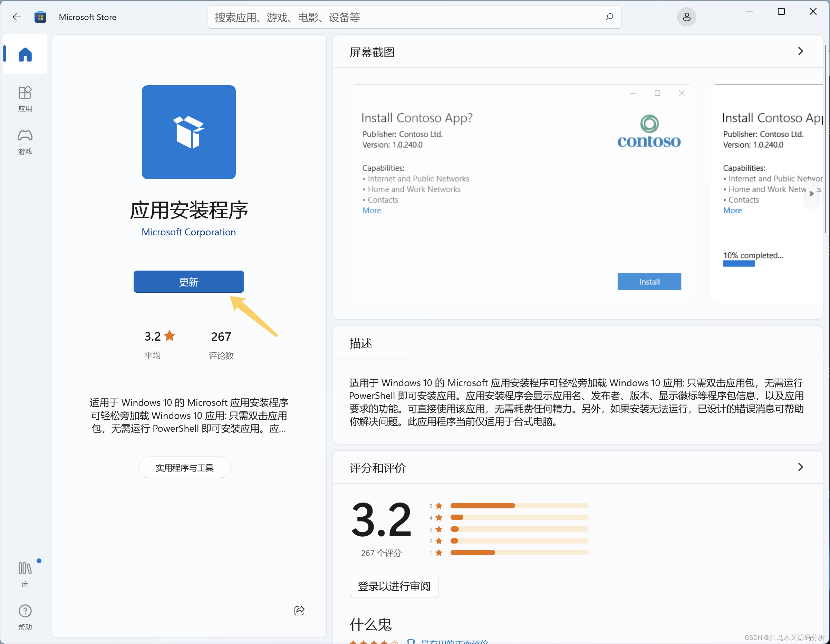
Task: Open Microsoft Corporation publisher link
Action: 189,232
